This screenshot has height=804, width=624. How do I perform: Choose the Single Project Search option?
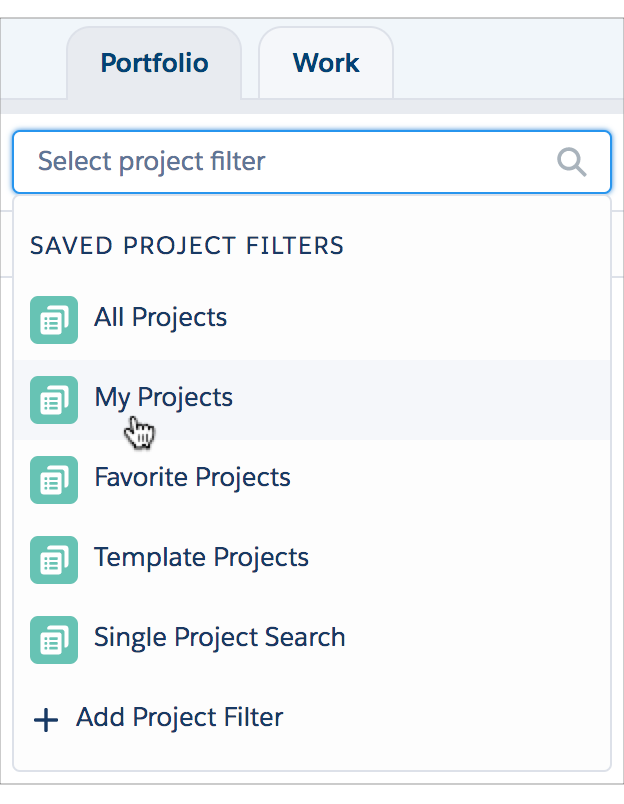[312, 640]
